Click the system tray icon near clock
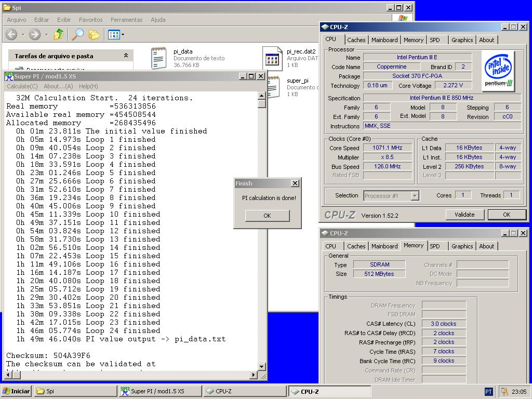Screen dimensions: 532x399 (504, 392)
